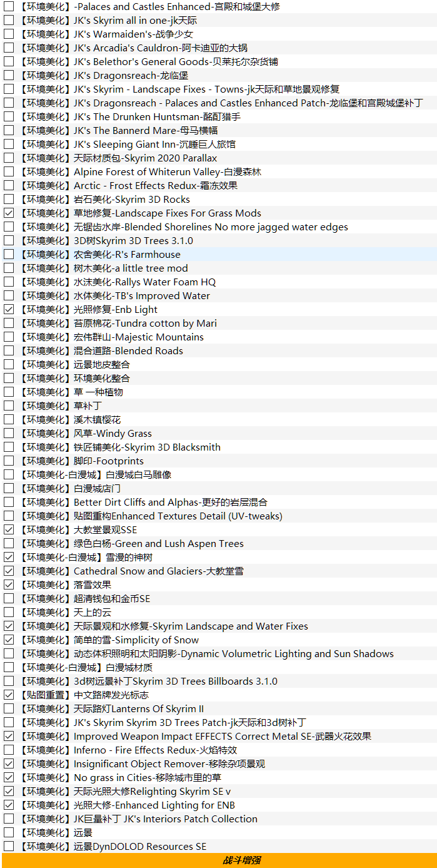Disable Insignificant Object Remover checkbox
Image resolution: width=437 pixels, height=868 pixels.
click(x=9, y=763)
